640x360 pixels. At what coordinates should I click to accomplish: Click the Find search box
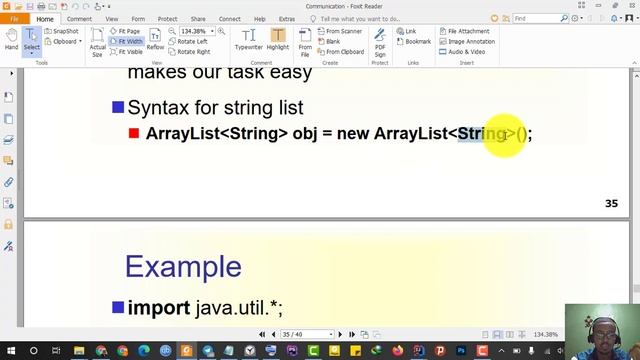point(536,18)
